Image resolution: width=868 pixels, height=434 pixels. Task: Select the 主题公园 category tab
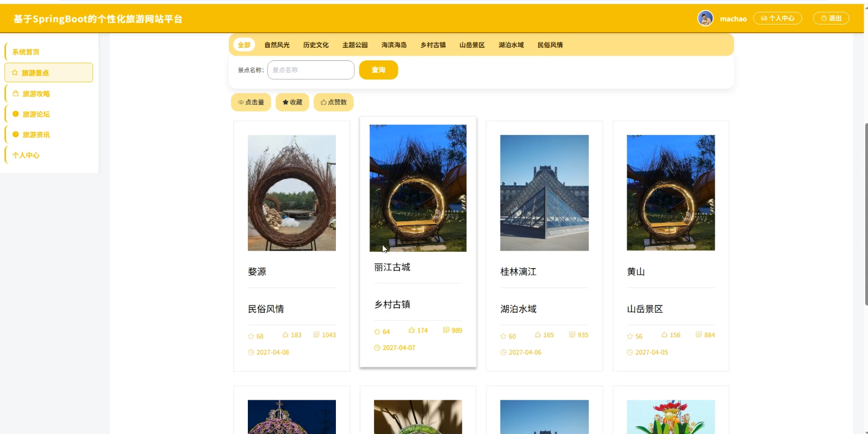tap(355, 45)
